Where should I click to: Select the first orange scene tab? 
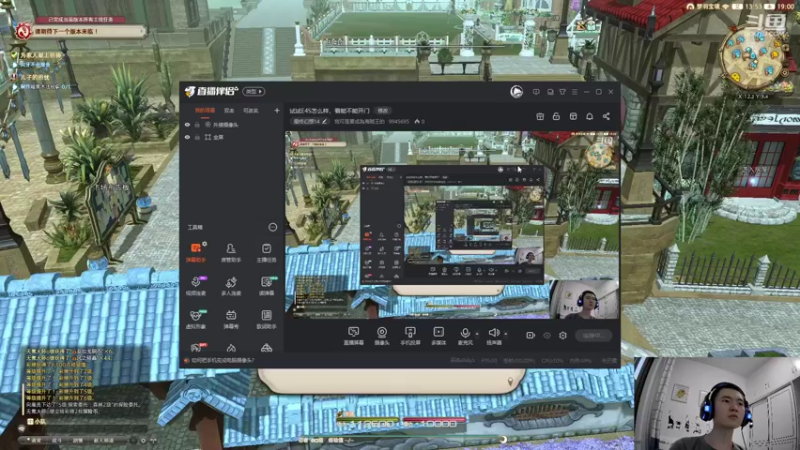(x=205, y=110)
